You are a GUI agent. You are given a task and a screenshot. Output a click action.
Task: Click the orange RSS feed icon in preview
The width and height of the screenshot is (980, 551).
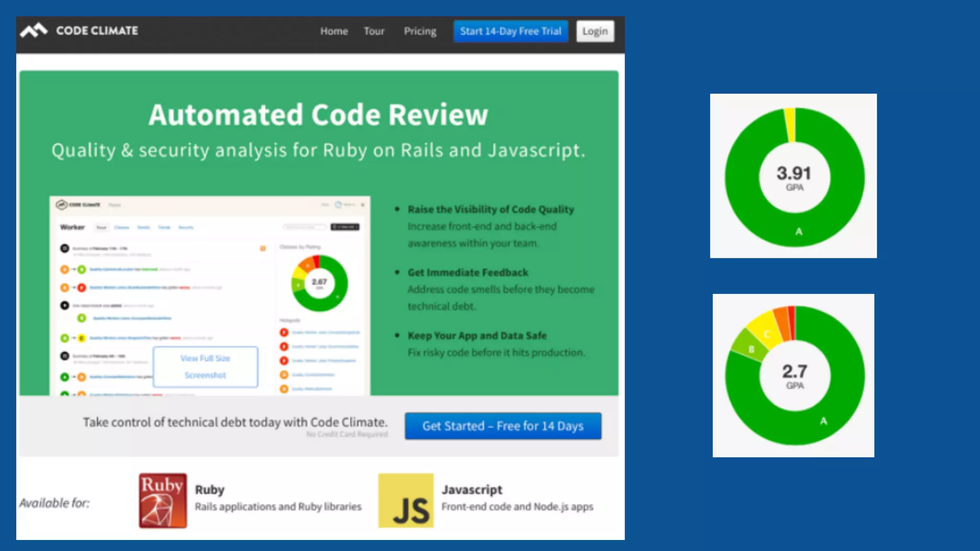coord(263,248)
